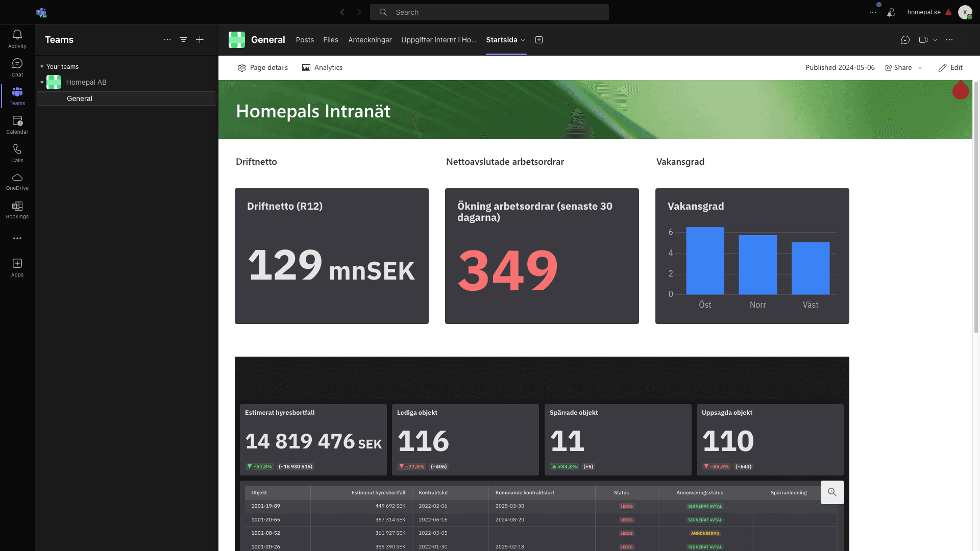Sort by Kontraktslut column header

(451, 493)
